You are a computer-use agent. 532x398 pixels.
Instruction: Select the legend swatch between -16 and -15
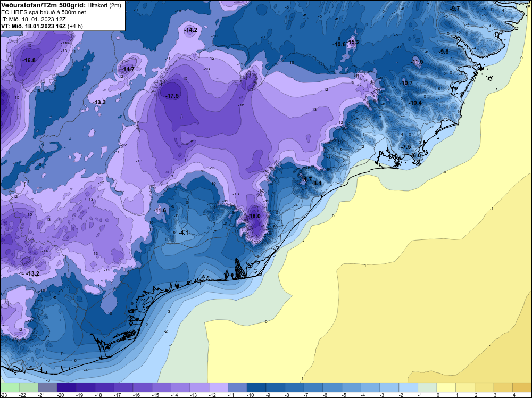click(143, 387)
